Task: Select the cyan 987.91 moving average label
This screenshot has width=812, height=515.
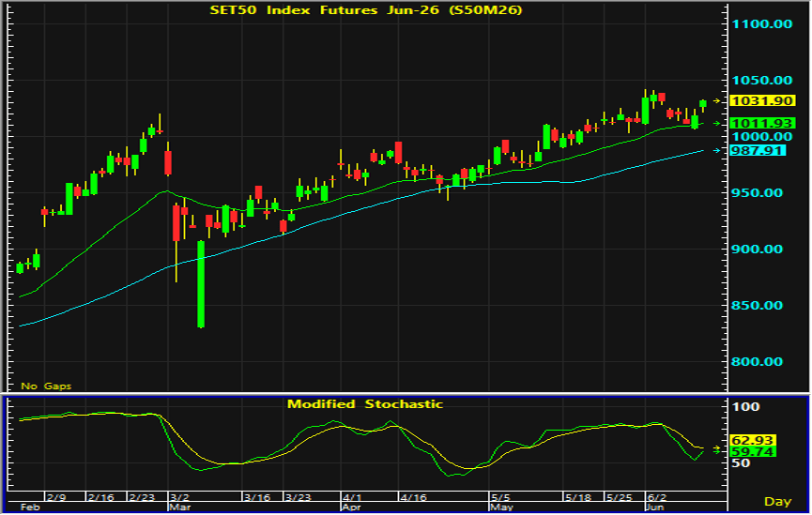Action: click(x=758, y=150)
